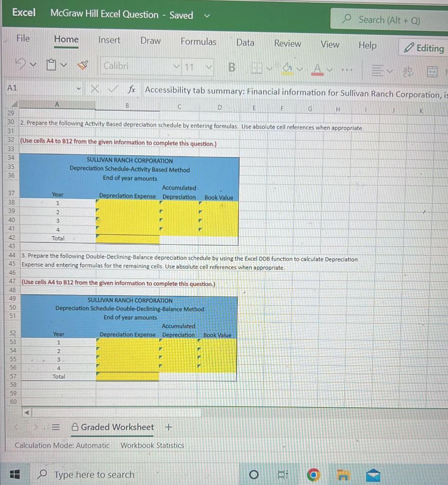The width and height of the screenshot is (448, 485).
Task: Select column C header
Action: coord(179,107)
